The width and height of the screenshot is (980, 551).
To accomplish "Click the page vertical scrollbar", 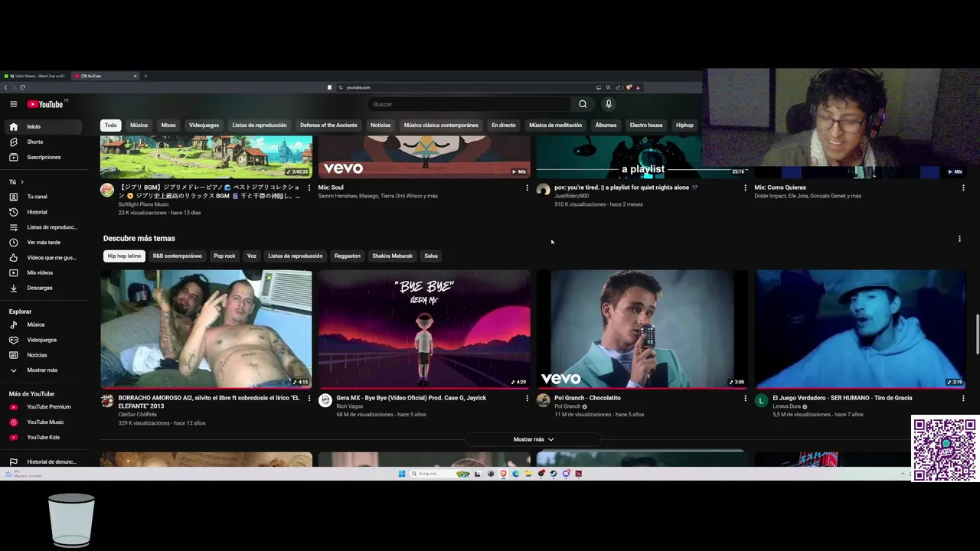I will click(x=976, y=334).
